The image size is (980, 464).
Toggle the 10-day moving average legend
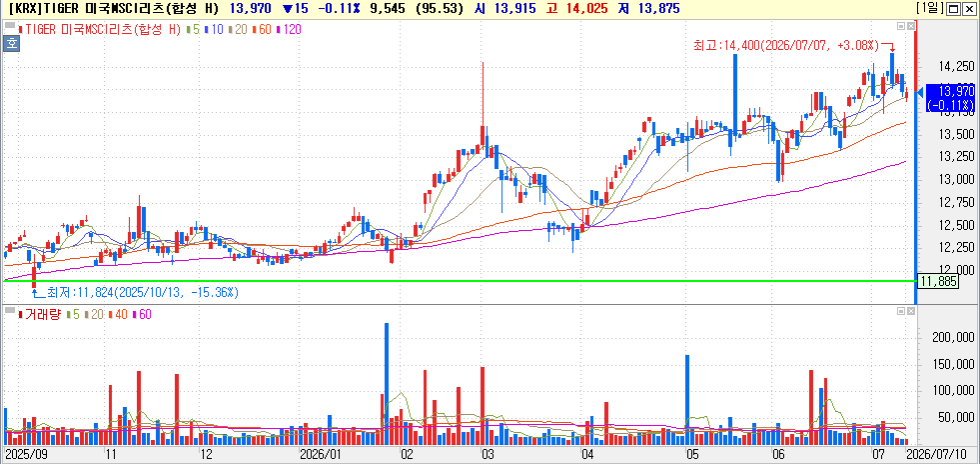tap(215, 29)
